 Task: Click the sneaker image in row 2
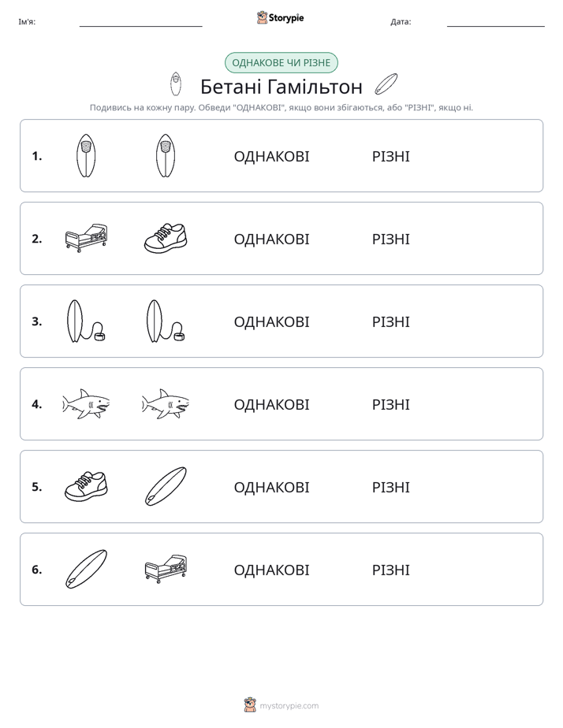coord(166,238)
